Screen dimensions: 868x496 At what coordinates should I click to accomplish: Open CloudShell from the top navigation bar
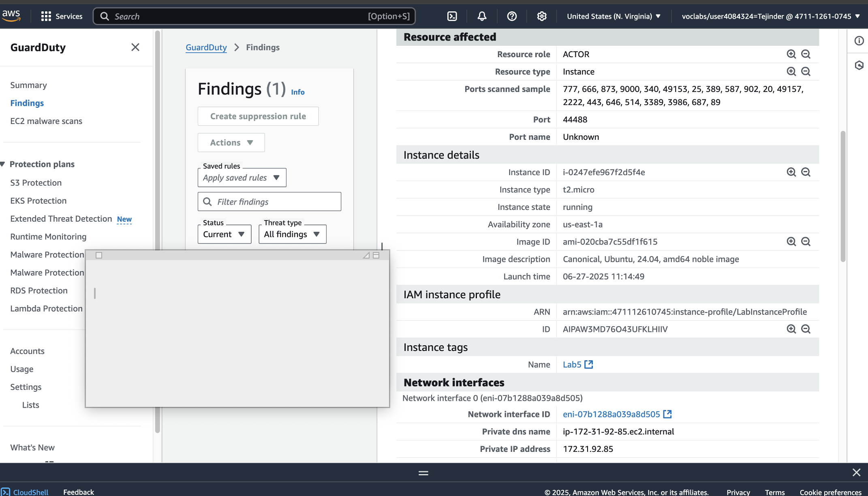452,16
